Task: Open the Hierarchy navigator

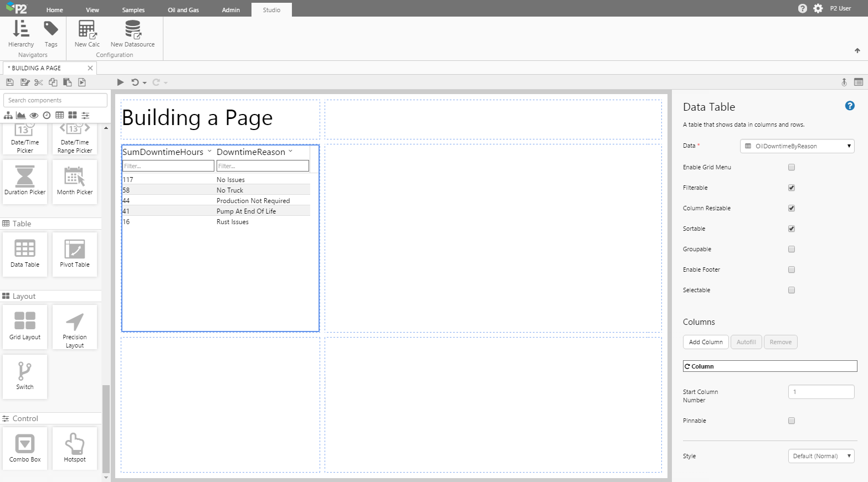Action: coord(20,34)
